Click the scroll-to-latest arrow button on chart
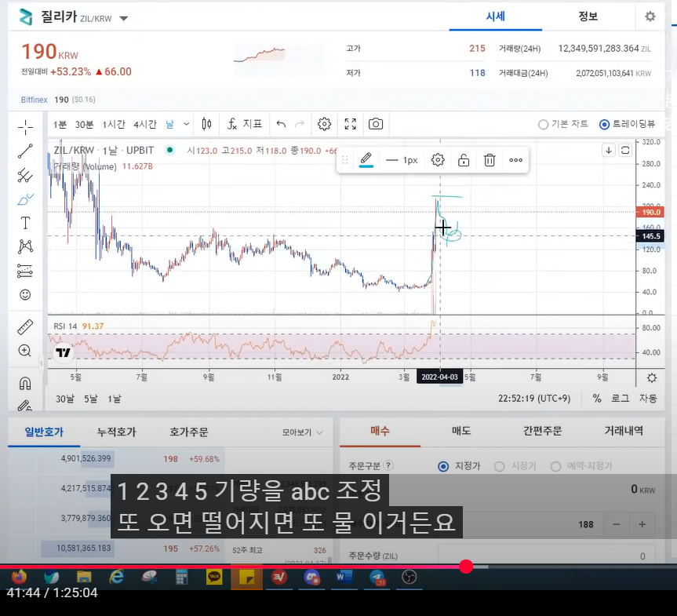Viewport: 677px width, 616px height. 609,151
